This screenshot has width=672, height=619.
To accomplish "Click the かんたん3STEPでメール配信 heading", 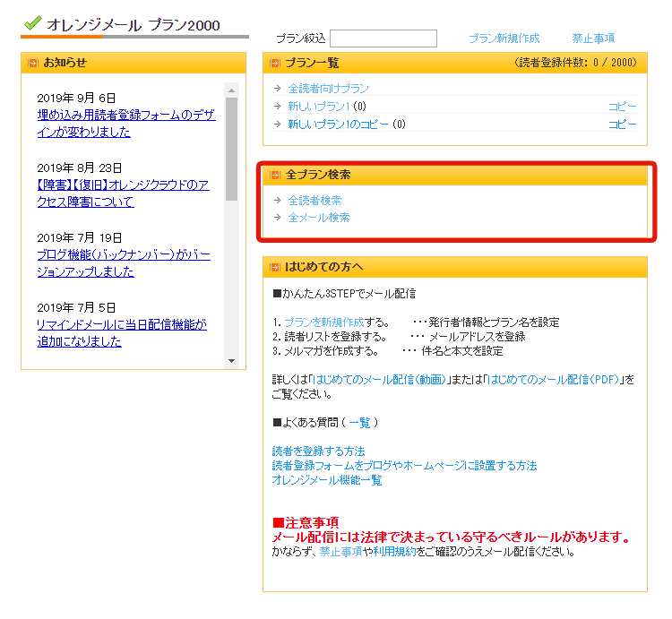I will [344, 294].
